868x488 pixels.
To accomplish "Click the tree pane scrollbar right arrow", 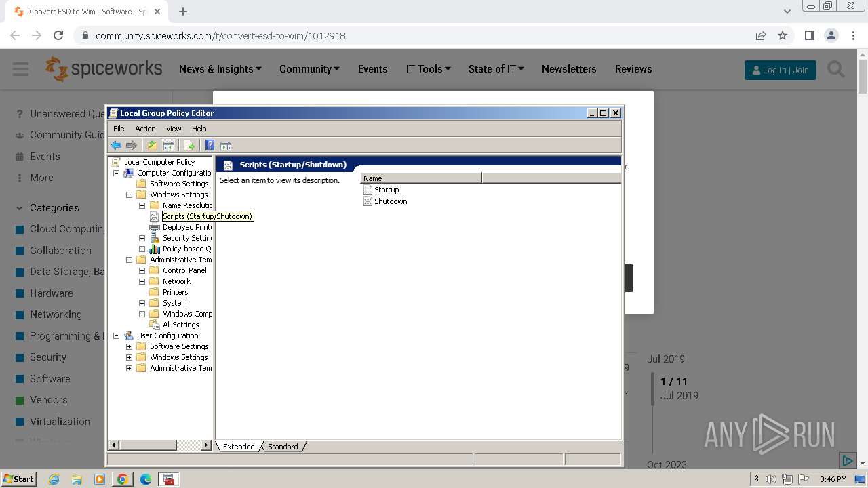I will [206, 445].
